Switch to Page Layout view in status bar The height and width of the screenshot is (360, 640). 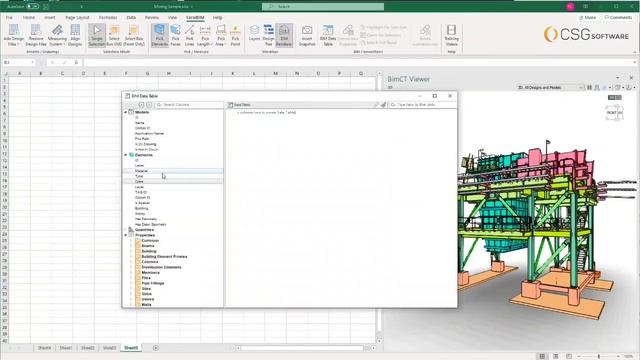[x=555, y=356]
